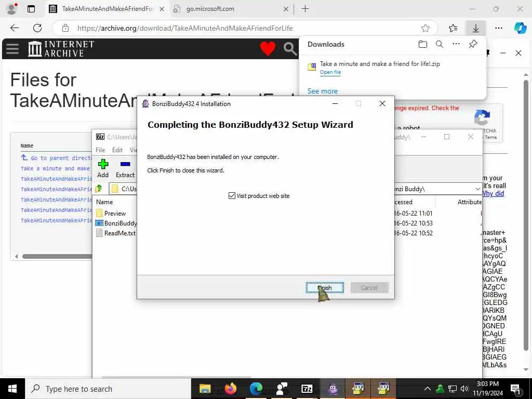Viewport: 532px width, 399px height.
Task: Click the archive.org address bar URL
Action: [x=185, y=28]
